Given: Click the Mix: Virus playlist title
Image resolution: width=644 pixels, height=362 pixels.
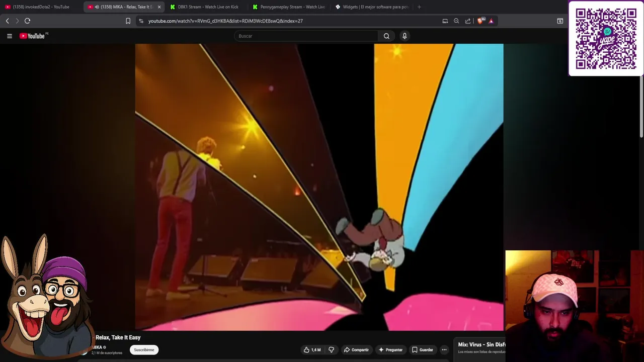Looking at the screenshot, I should [481, 344].
